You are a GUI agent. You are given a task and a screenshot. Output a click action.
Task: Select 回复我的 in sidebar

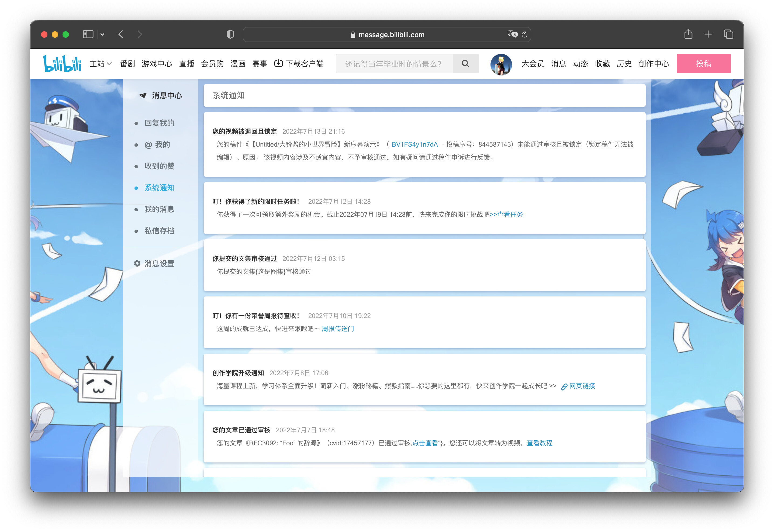pyautogui.click(x=159, y=123)
